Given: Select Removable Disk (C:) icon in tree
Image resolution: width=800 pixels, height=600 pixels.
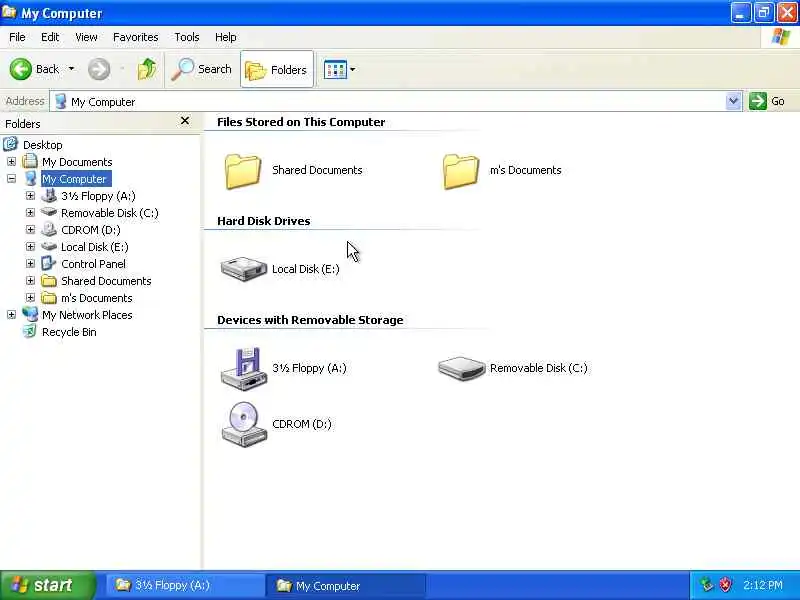Looking at the screenshot, I should pos(49,212).
